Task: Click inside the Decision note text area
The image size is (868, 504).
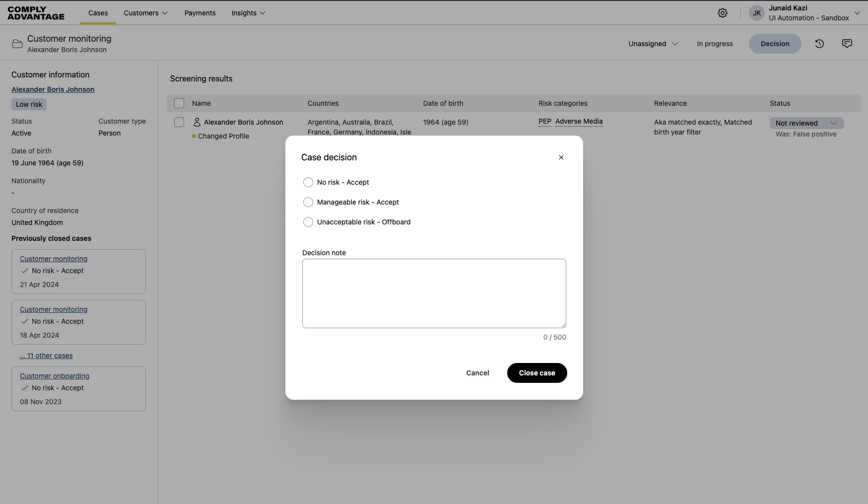Action: click(433, 293)
